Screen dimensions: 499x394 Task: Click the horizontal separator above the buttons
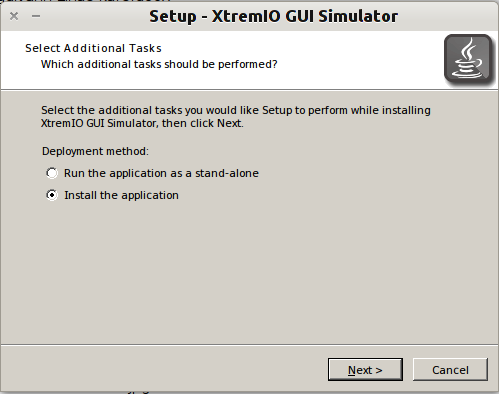pos(249,345)
